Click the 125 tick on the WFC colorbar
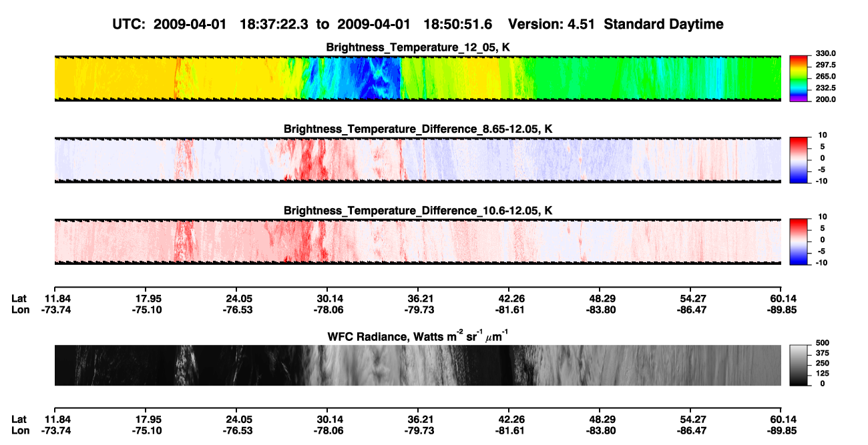868x445 pixels. (823, 373)
